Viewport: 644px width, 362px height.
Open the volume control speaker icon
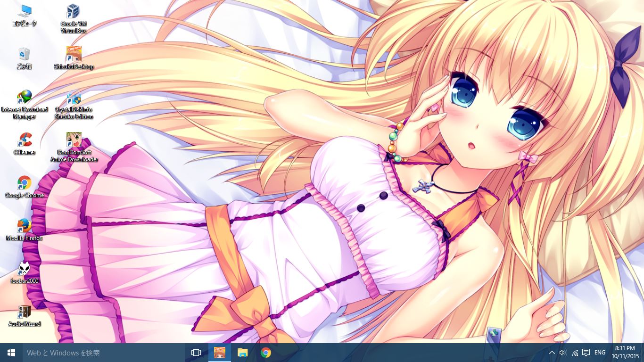point(563,353)
